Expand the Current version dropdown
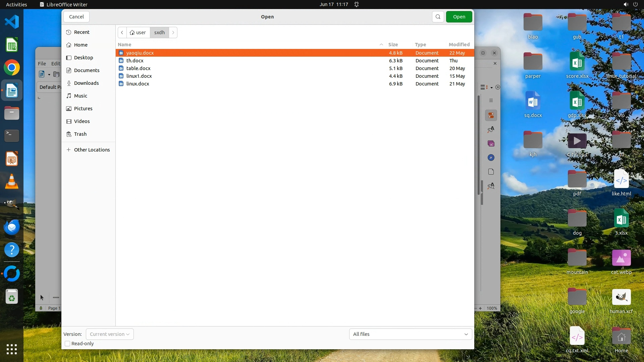644x362 pixels. click(x=110, y=334)
